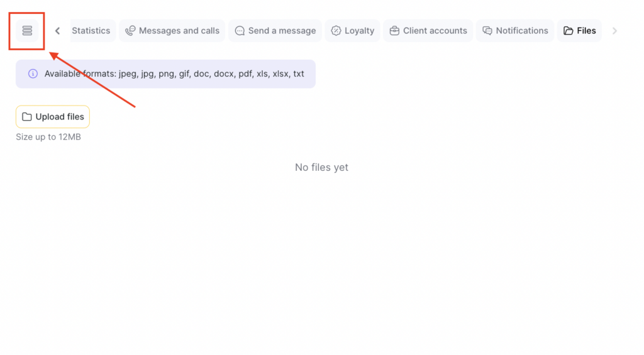Switch to the Messages and calls tab
The width and height of the screenshot is (644, 355).
point(179,31)
